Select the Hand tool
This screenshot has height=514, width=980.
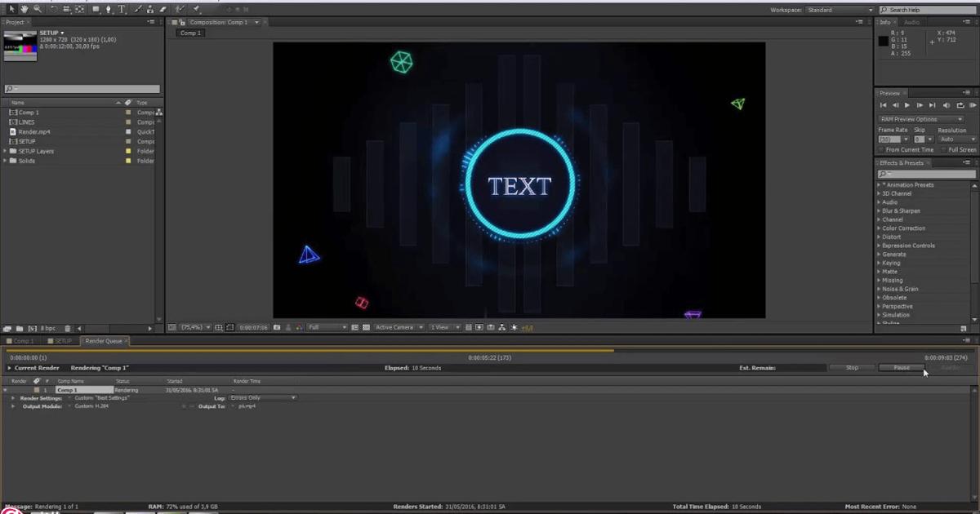[24, 9]
